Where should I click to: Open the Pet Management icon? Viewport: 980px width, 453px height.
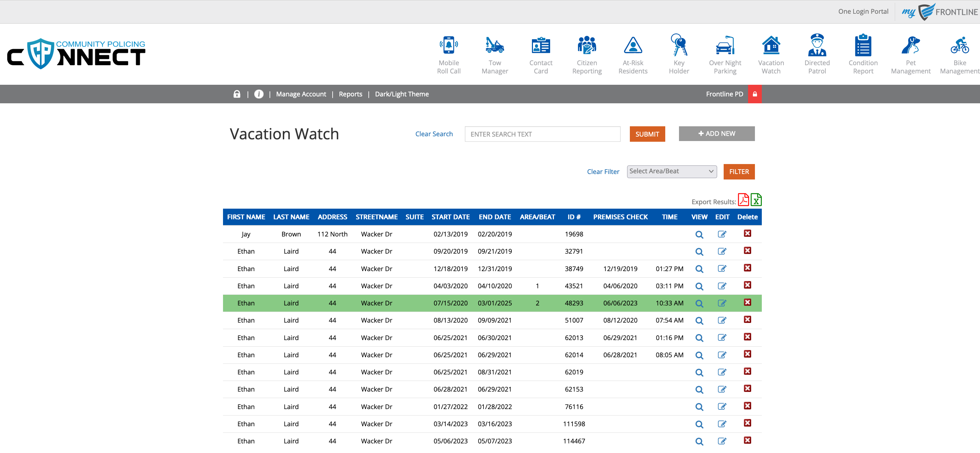pos(910,46)
